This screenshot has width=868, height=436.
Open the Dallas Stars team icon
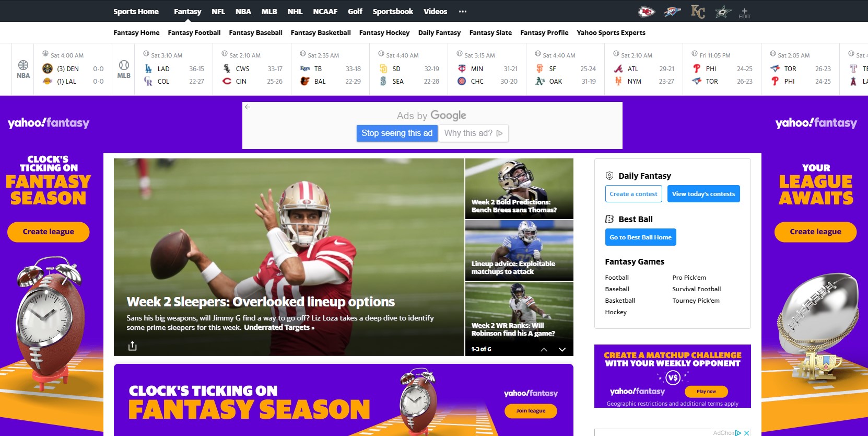point(723,12)
